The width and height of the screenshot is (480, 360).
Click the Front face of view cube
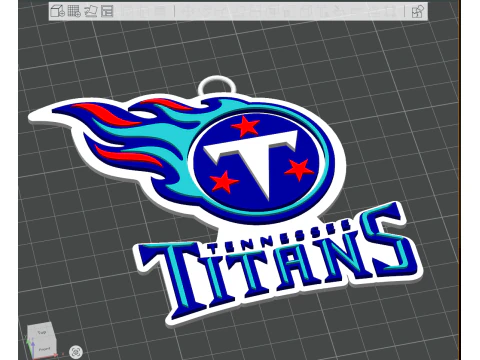pyautogui.click(x=44, y=348)
